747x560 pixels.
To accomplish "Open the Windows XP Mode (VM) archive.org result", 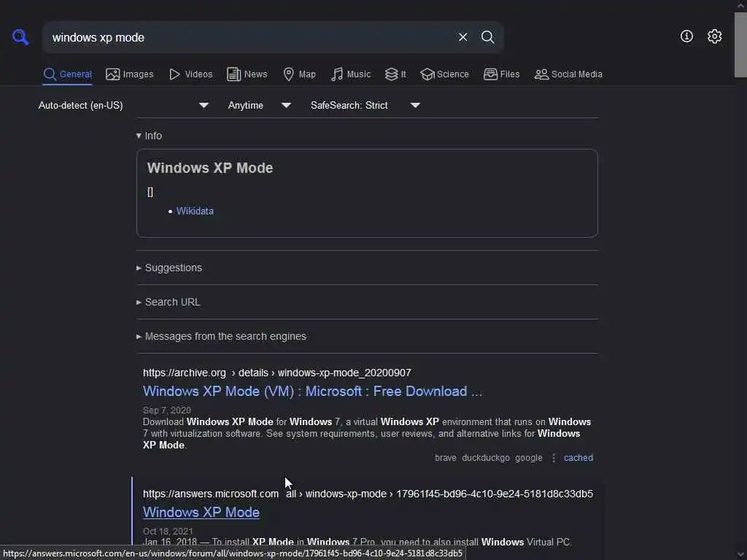I will click(x=312, y=391).
